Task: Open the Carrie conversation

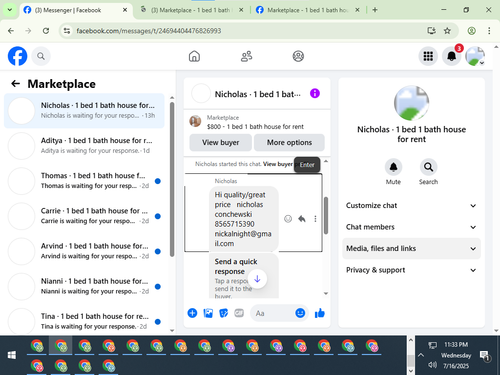Action: coord(84,216)
